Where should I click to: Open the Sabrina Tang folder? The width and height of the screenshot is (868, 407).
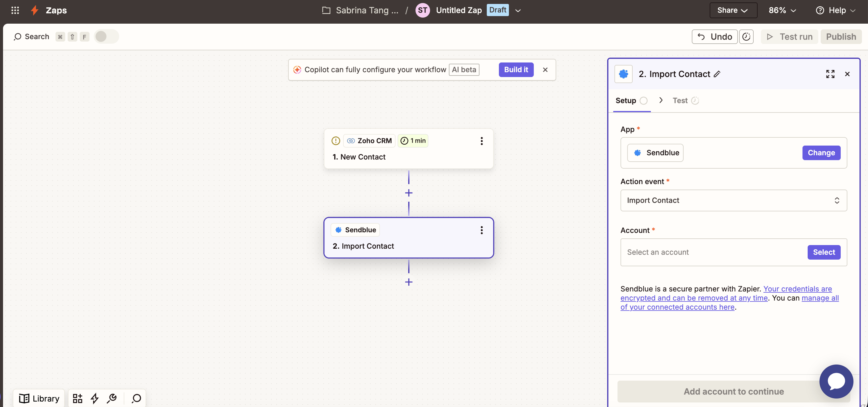click(x=360, y=10)
